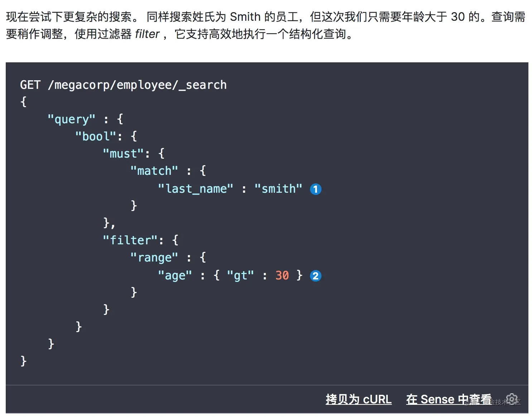
Task: Open the 在 Sense 中查看 link
Action: [x=449, y=399]
